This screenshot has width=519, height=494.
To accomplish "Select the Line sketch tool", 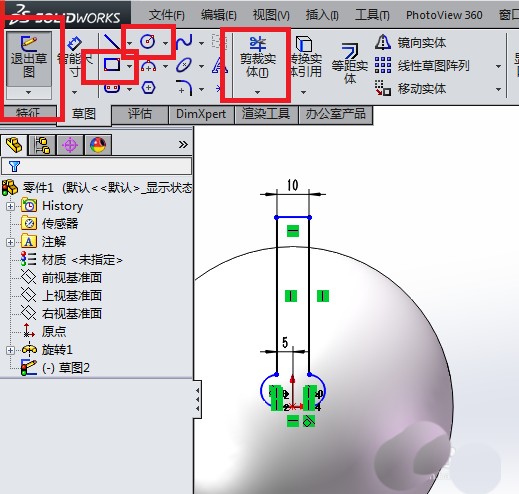I will point(112,42).
